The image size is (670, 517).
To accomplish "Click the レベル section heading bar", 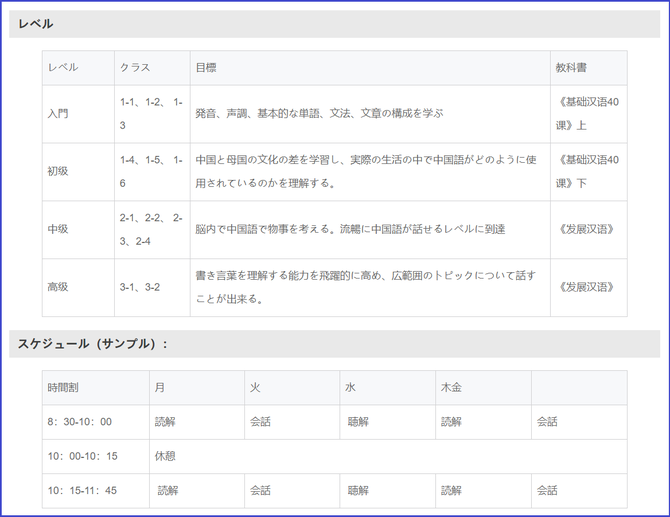I will coord(335,24).
